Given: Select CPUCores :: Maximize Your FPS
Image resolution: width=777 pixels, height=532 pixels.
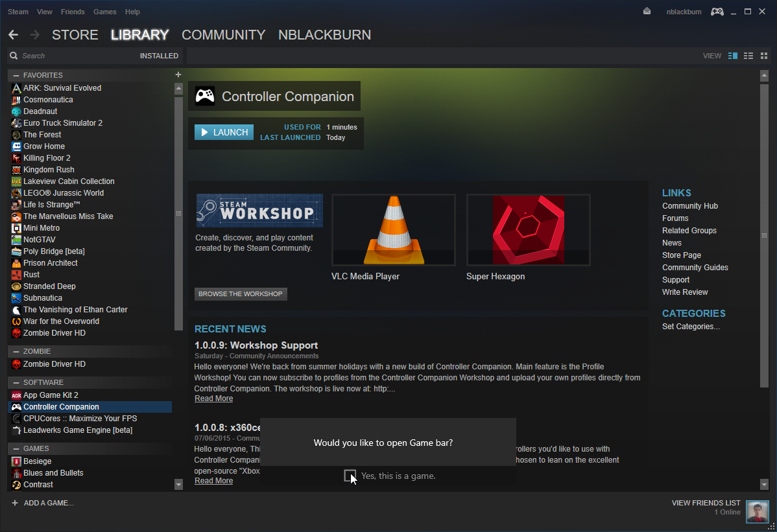Looking at the screenshot, I should click(90, 419).
